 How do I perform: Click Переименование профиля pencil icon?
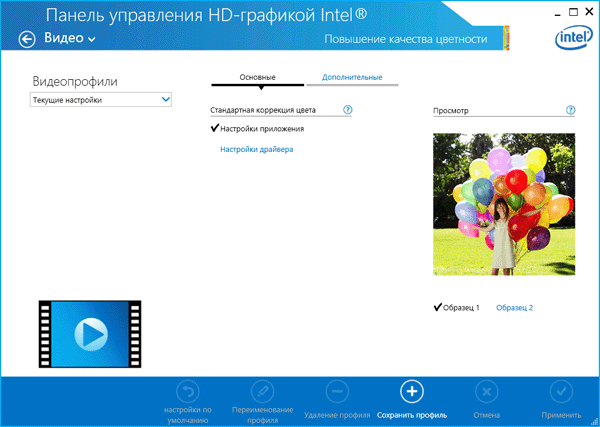pyautogui.click(x=262, y=392)
